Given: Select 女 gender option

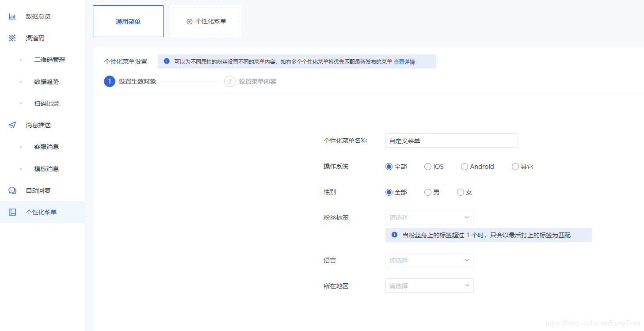Looking at the screenshot, I should 461,192.
